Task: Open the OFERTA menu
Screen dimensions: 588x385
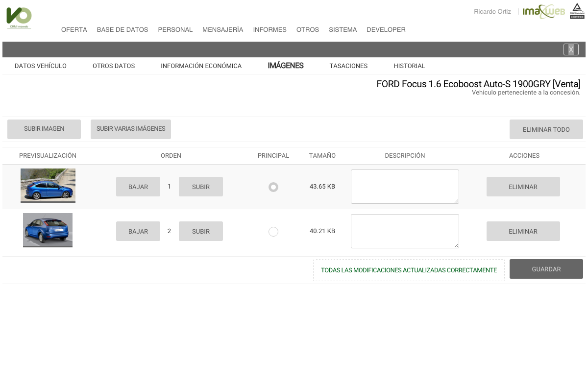Action: point(74,30)
